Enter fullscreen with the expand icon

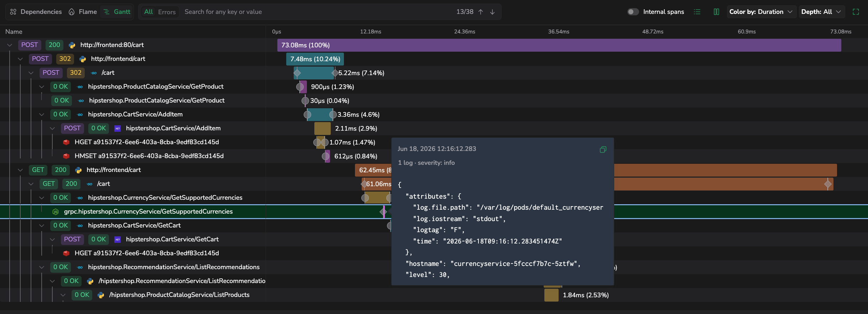(x=856, y=12)
